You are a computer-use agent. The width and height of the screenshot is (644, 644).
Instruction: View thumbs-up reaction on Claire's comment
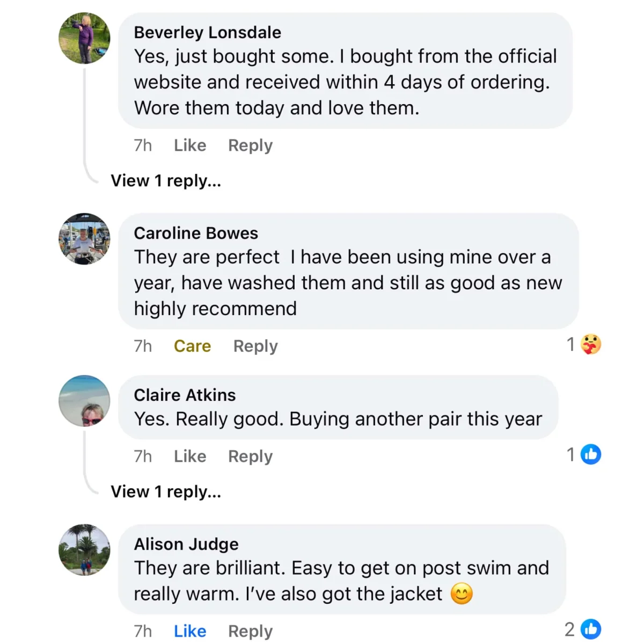pos(591,455)
